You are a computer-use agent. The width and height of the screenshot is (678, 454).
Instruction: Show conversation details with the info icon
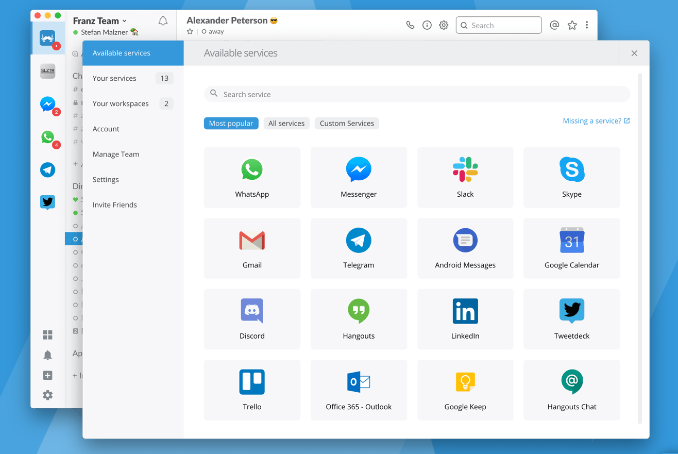427,25
